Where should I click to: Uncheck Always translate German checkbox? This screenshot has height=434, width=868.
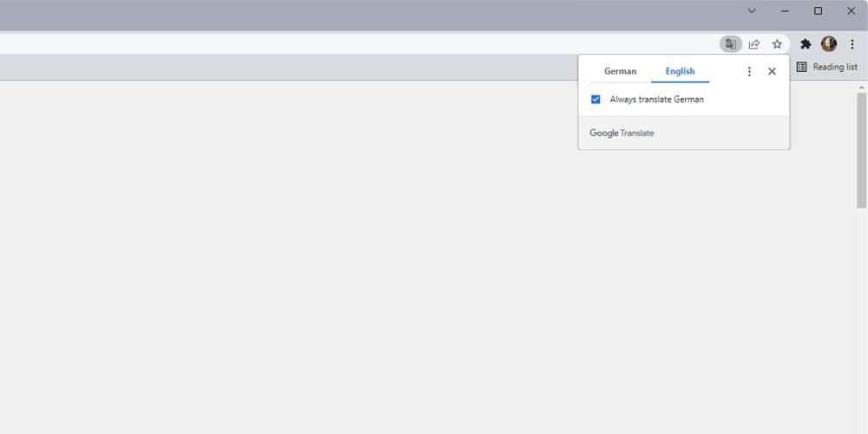[595, 100]
